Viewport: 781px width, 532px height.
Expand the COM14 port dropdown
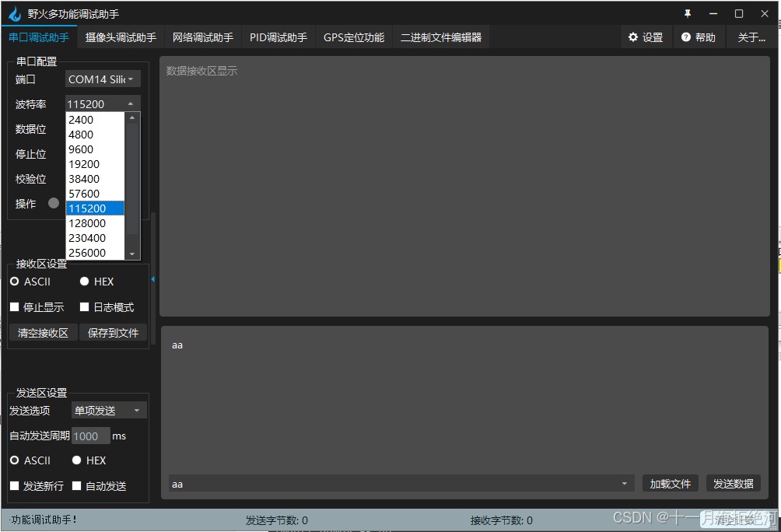pyautogui.click(x=103, y=79)
